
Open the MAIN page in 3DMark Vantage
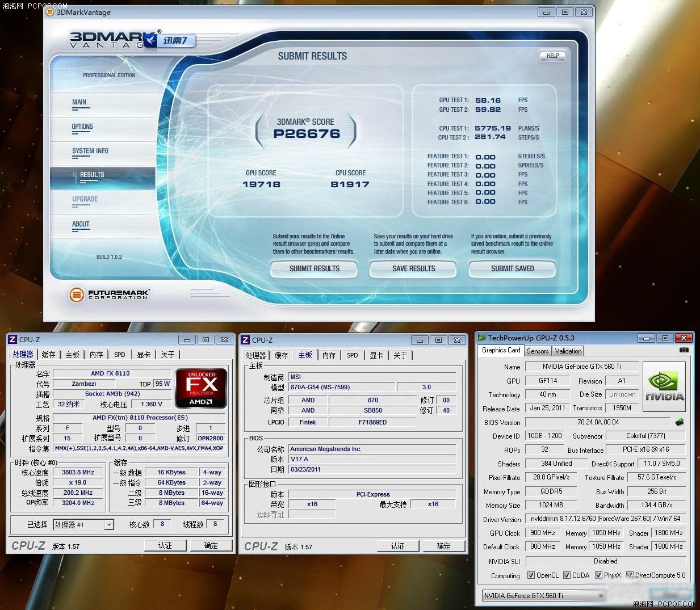(x=79, y=103)
